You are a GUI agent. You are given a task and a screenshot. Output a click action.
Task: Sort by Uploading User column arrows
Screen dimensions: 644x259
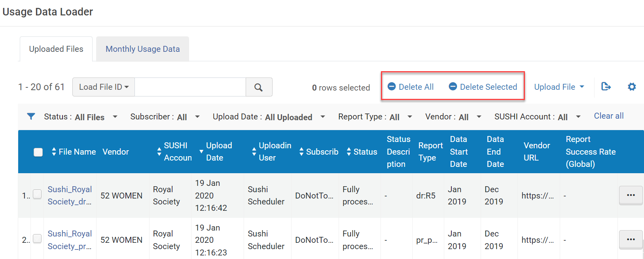pyautogui.click(x=254, y=152)
